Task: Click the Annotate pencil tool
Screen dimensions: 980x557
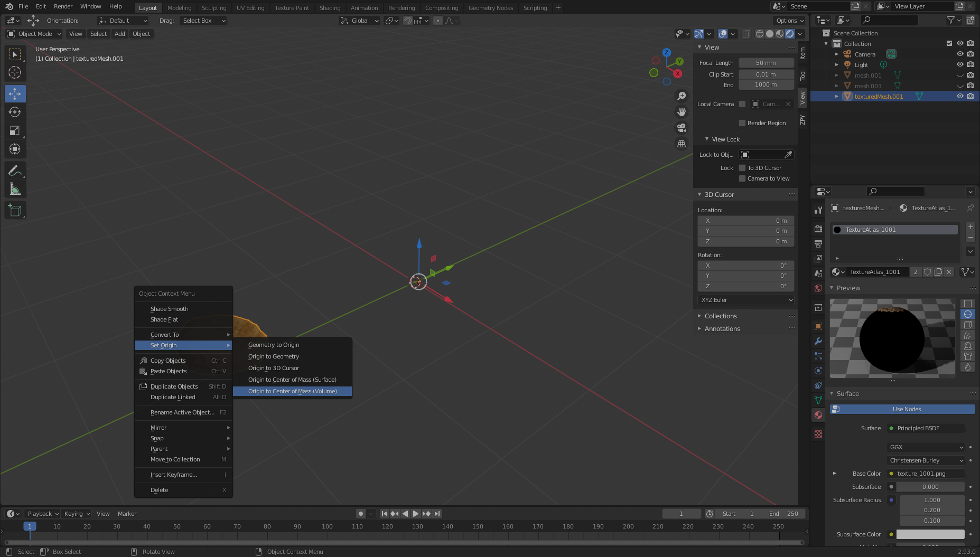Action: click(x=15, y=171)
